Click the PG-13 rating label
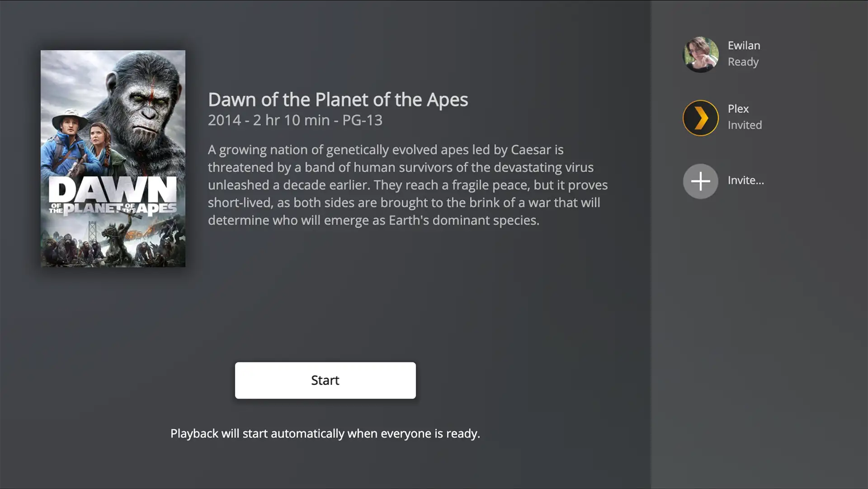868x489 pixels. [362, 121]
